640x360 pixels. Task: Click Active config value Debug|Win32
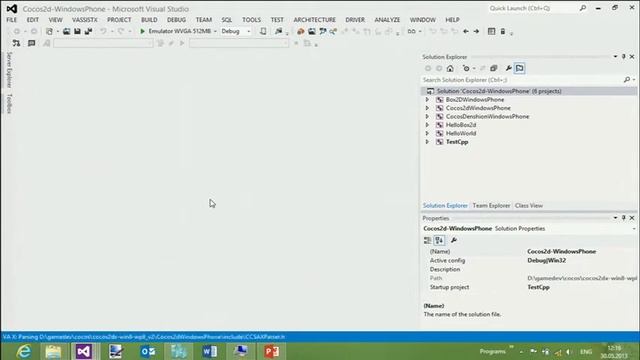(547, 260)
